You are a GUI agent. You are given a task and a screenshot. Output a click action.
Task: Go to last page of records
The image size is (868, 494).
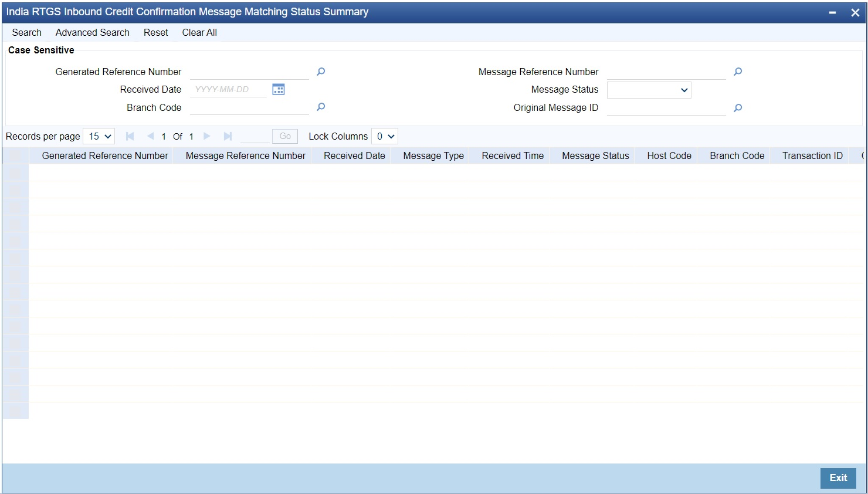(228, 136)
